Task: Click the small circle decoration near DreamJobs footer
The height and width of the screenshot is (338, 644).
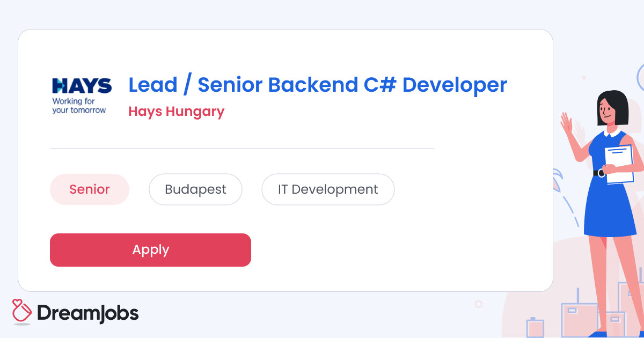Action: pos(478,304)
